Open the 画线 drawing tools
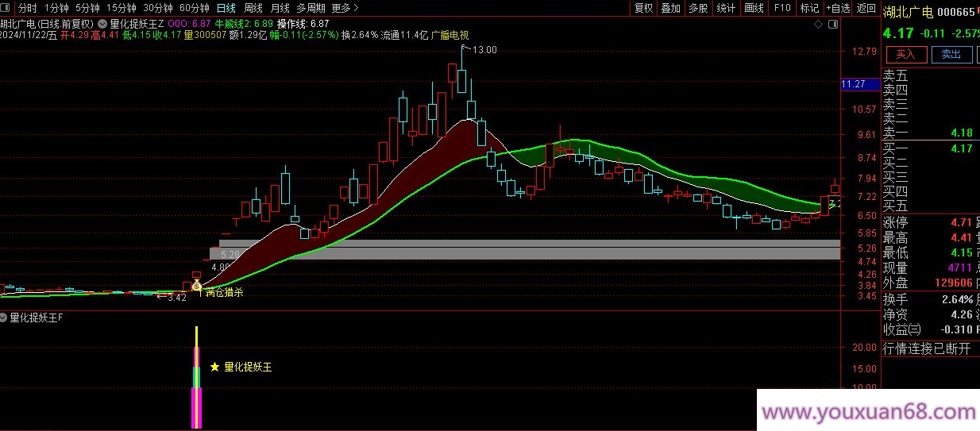The height and width of the screenshot is (431, 980). coord(754,8)
